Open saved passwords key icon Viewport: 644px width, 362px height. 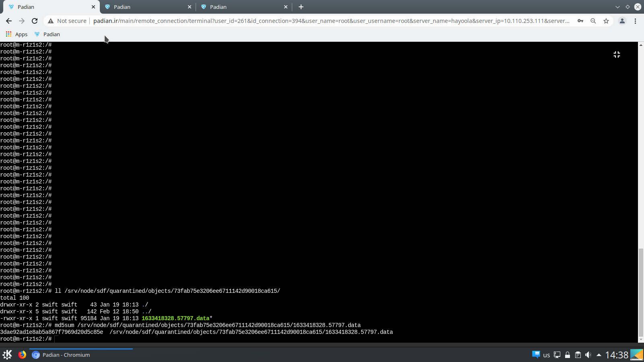point(580,21)
